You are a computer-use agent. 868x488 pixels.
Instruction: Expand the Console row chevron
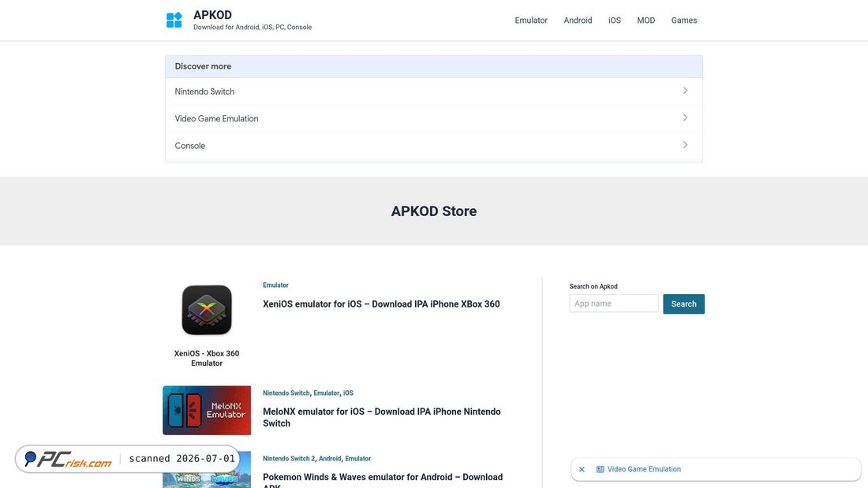[685, 145]
